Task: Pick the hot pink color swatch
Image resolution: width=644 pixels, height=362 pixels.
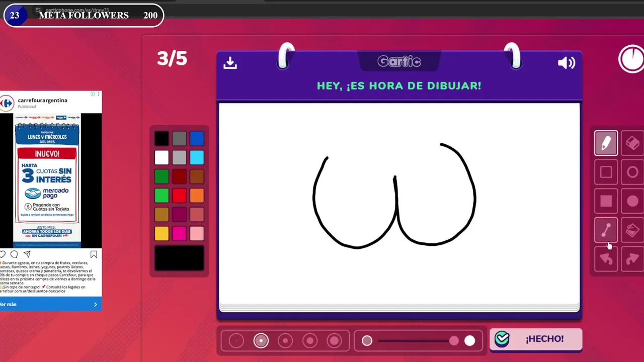Action: [179, 234]
